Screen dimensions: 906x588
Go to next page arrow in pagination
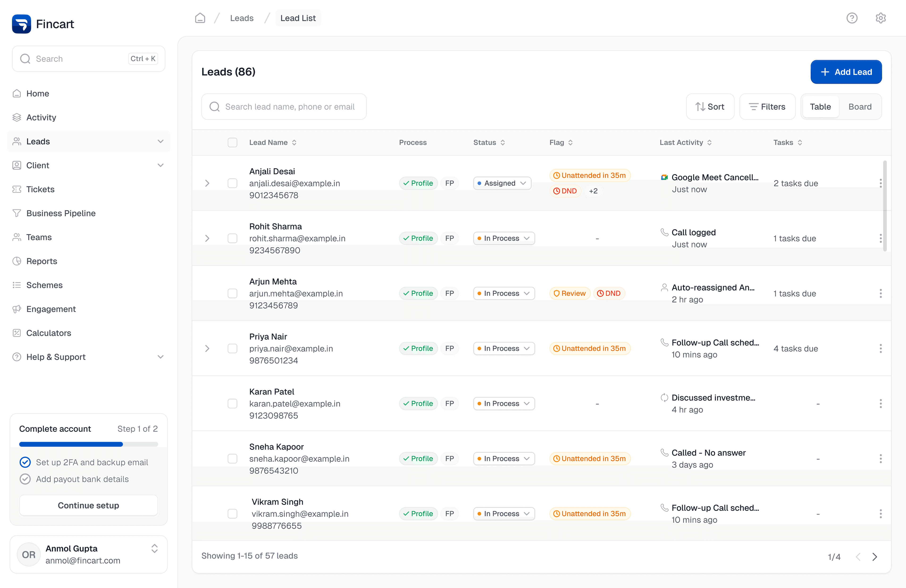[874, 557]
